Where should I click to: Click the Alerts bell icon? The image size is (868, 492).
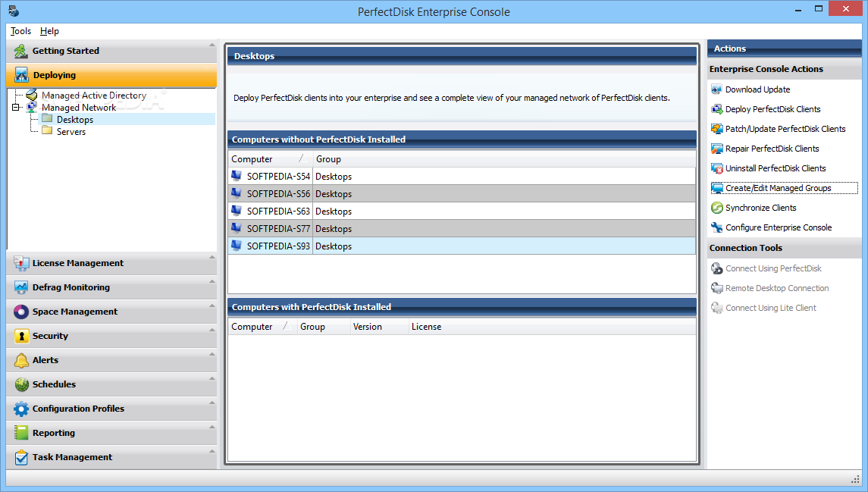coord(21,360)
